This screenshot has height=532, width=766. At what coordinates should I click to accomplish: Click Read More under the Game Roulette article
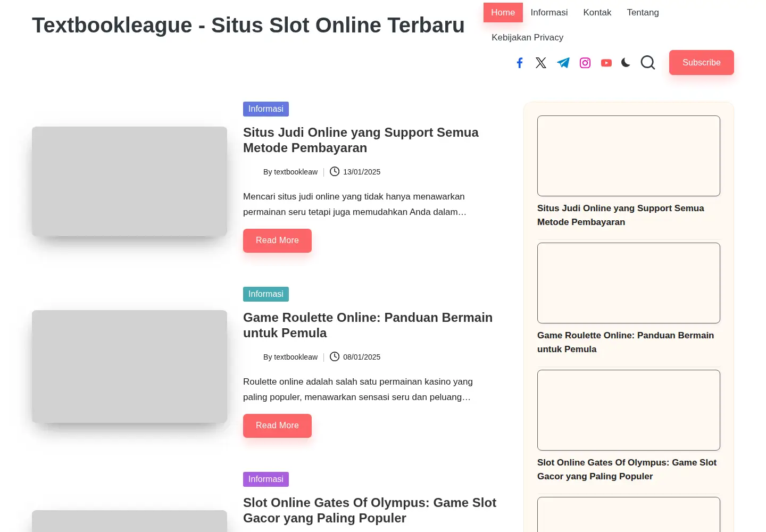point(277,426)
